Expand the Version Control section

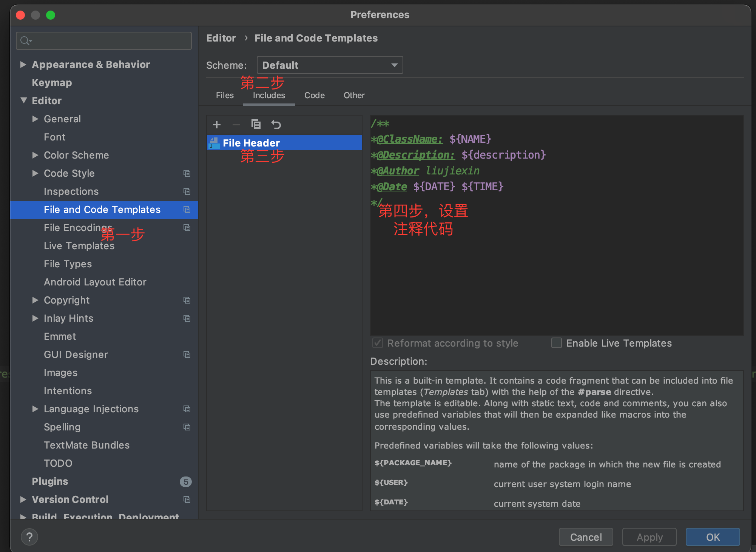(23, 500)
